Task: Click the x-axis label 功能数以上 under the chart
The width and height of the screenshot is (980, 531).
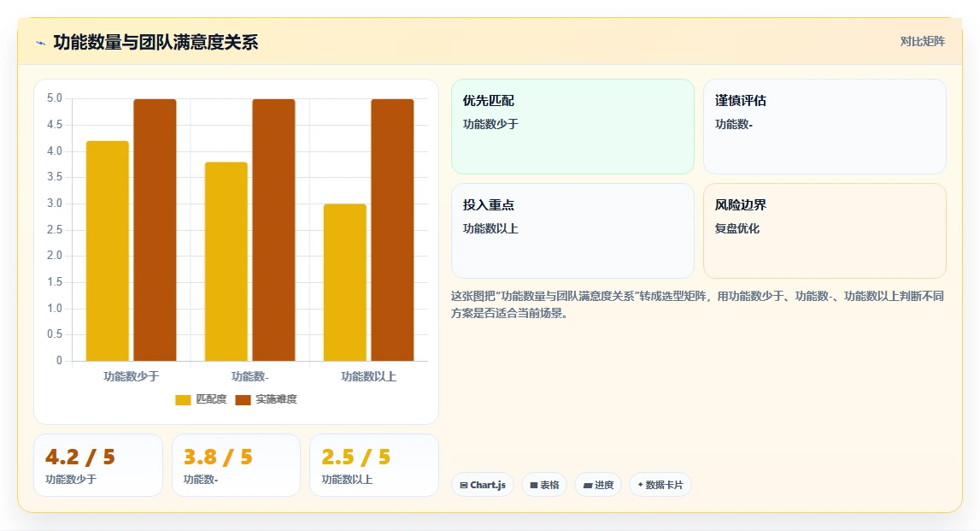Action: (369, 376)
